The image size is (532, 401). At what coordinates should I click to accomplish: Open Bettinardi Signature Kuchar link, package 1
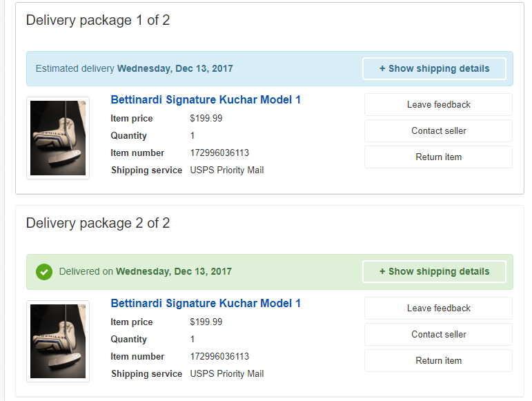pyautogui.click(x=206, y=100)
